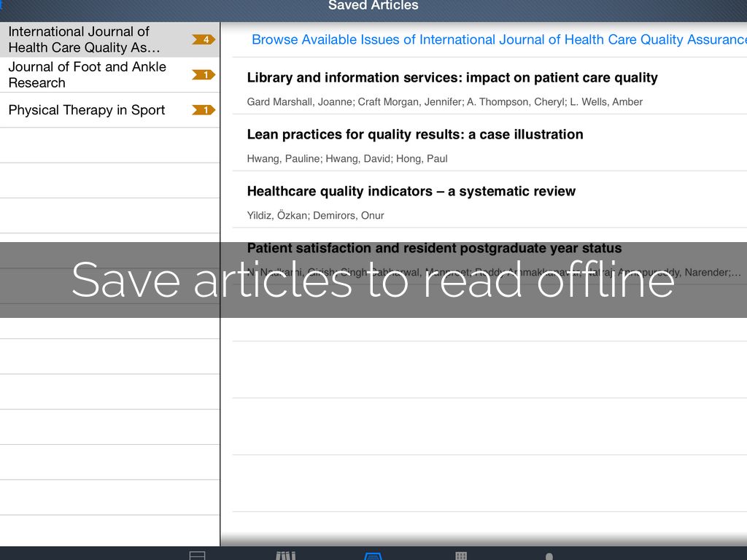Open article on Library and information services
The image size is (747, 560).
[452, 78]
